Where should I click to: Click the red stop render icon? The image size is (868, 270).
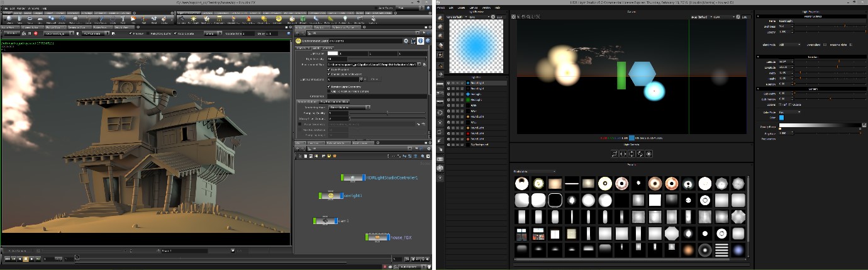pos(35,33)
